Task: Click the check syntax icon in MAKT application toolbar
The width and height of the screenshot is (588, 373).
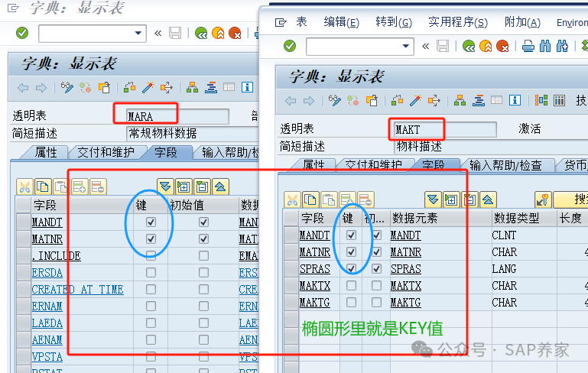Action: 398,100
